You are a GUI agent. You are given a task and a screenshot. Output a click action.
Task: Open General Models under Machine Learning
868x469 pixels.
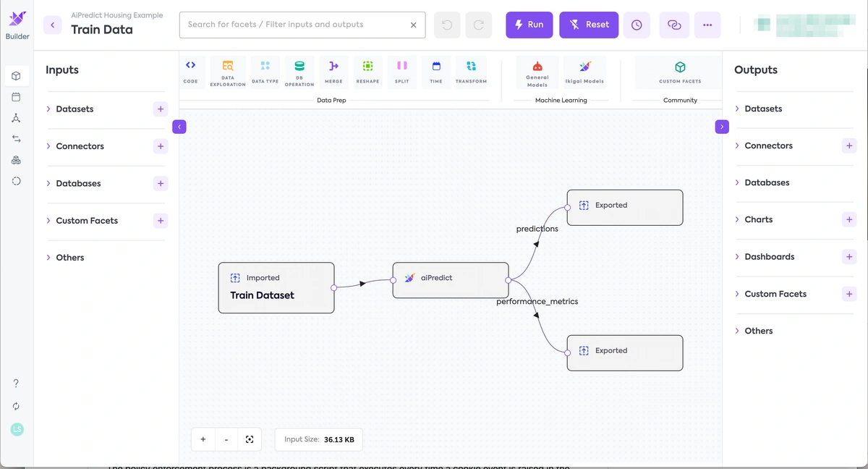tap(537, 72)
